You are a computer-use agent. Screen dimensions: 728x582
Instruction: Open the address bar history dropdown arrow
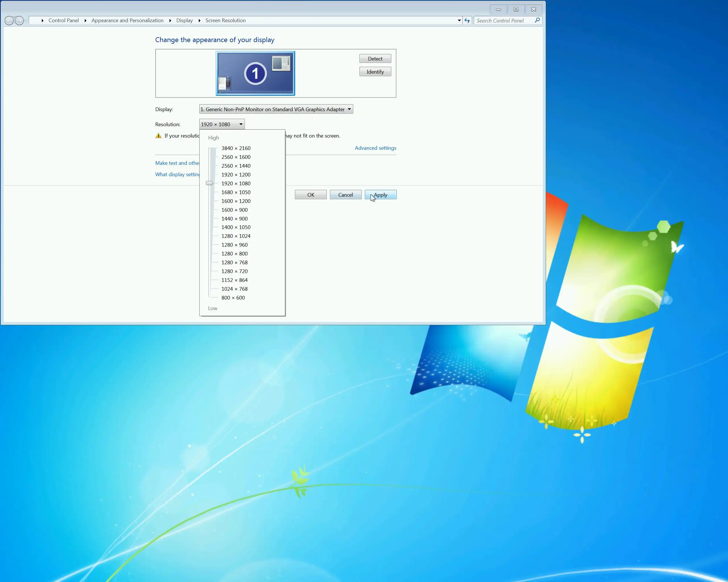pos(459,20)
